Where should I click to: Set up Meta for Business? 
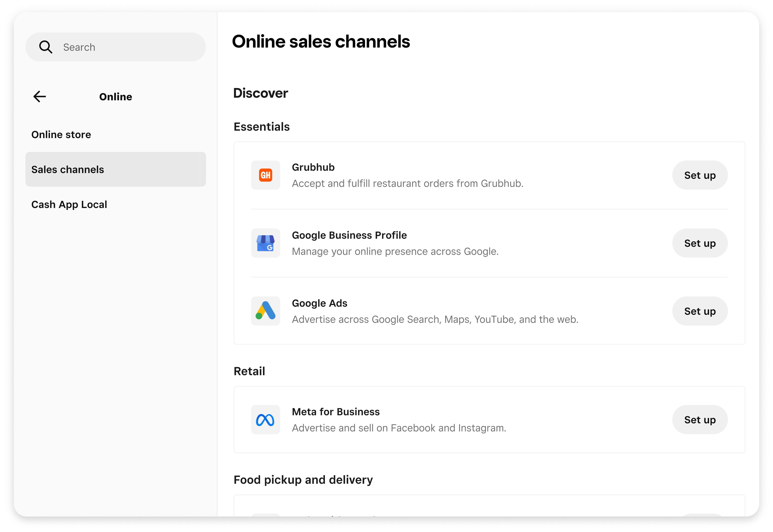coord(700,420)
